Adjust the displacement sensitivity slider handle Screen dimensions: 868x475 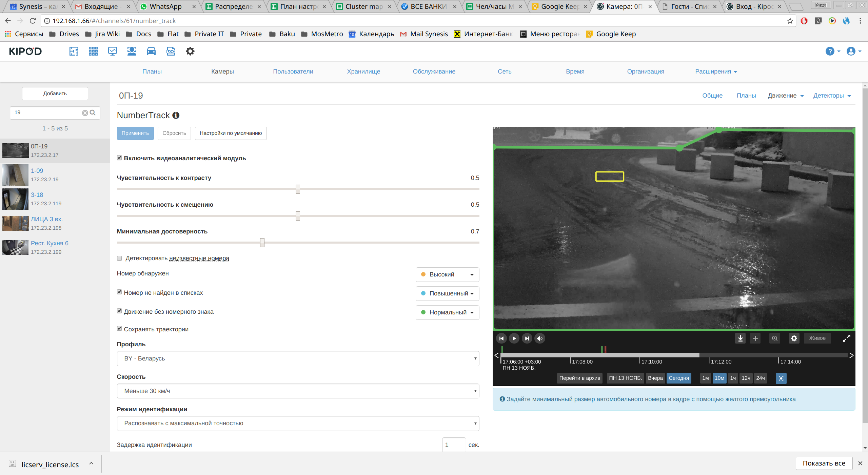[298, 216]
